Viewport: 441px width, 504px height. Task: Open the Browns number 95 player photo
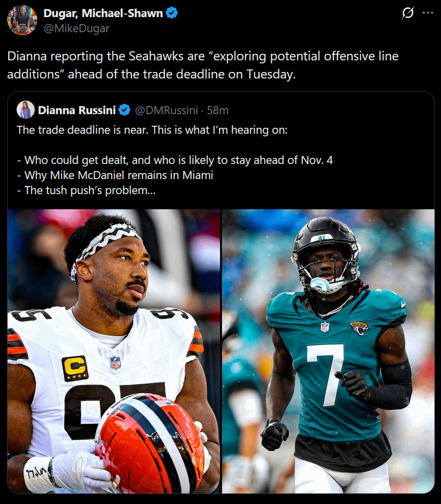(114, 351)
